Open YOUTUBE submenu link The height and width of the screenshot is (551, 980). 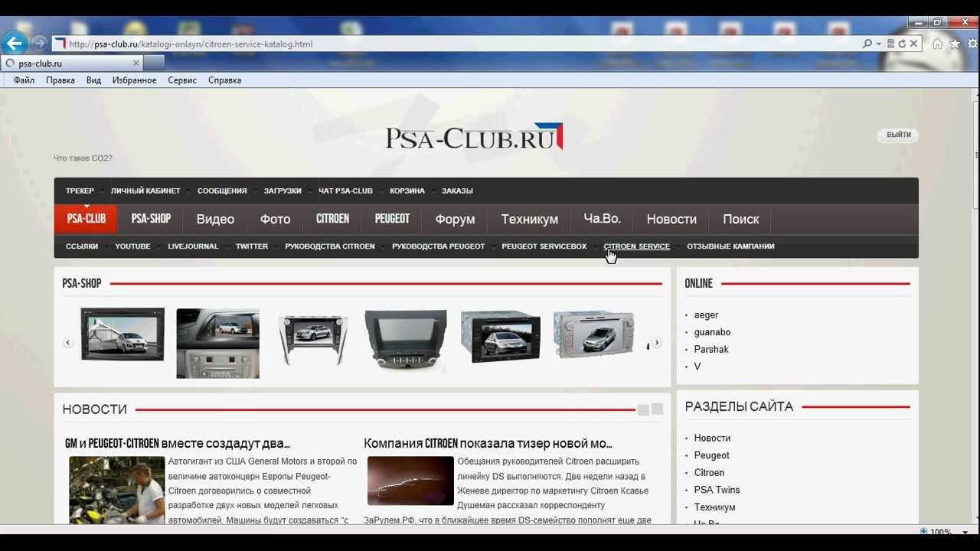click(x=132, y=246)
